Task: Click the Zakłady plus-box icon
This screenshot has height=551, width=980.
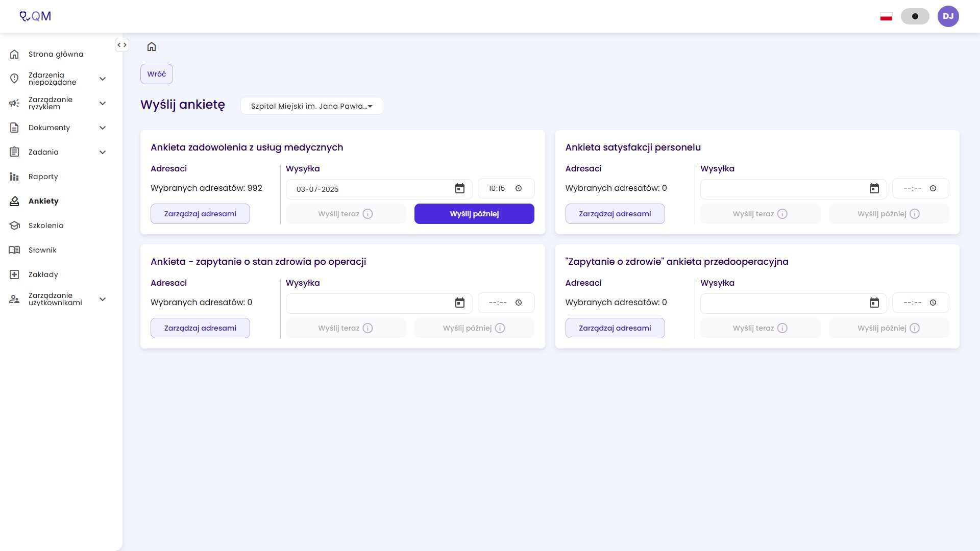Action: (14, 274)
